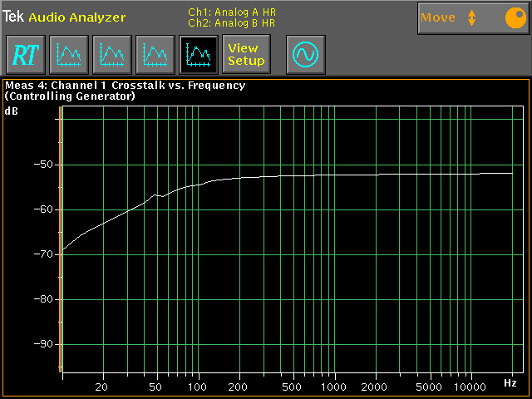Click the Meas 4 crosstalk graph title
The height and width of the screenshot is (399, 532).
point(125,85)
